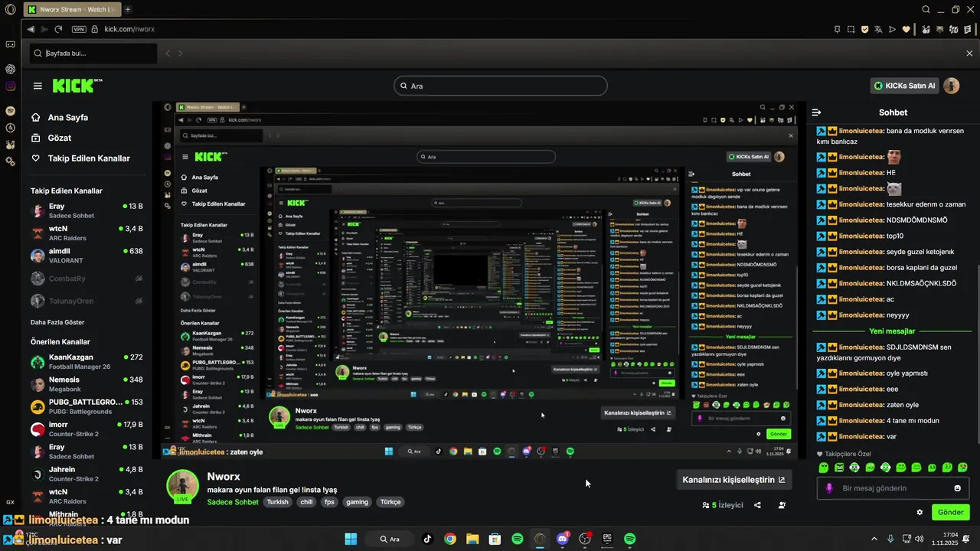Open the aimdll VALORANT channel
The height and width of the screenshot is (551, 980).
(x=87, y=256)
